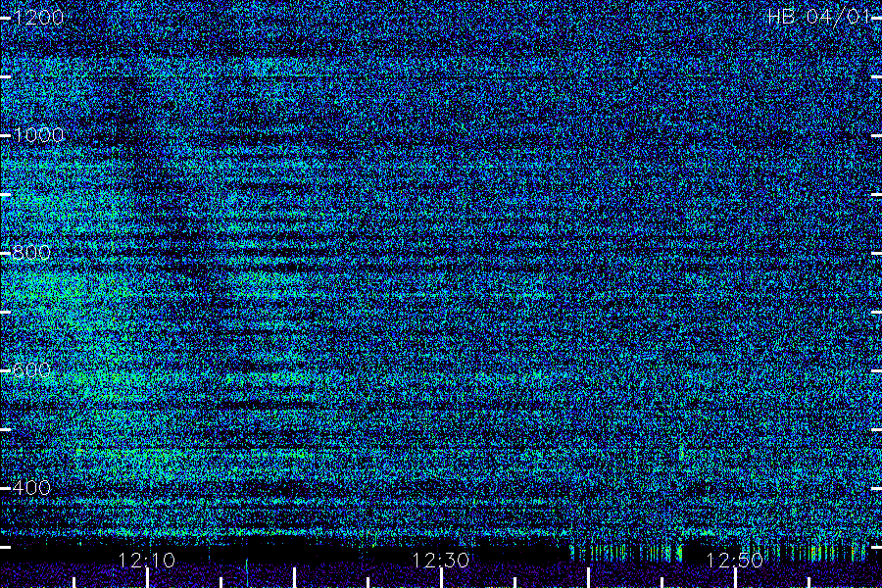Image resolution: width=882 pixels, height=588 pixels.
Task: Click the 1000 frequency axis label
Action: [38, 135]
